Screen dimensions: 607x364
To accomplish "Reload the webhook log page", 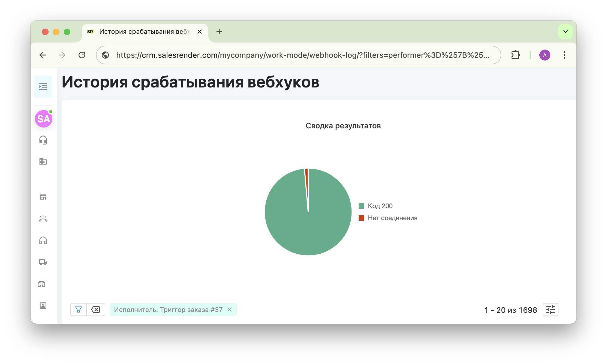I will (x=82, y=55).
